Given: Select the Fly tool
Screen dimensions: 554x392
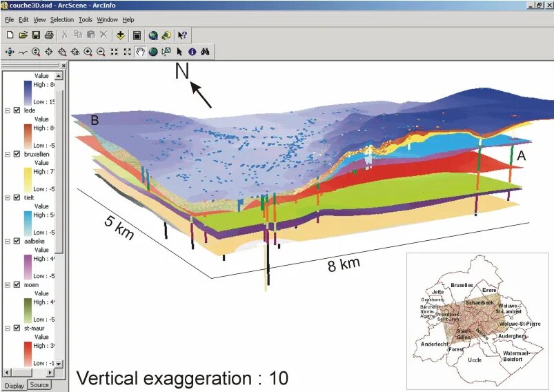Looking at the screenshot, I should [x=23, y=52].
